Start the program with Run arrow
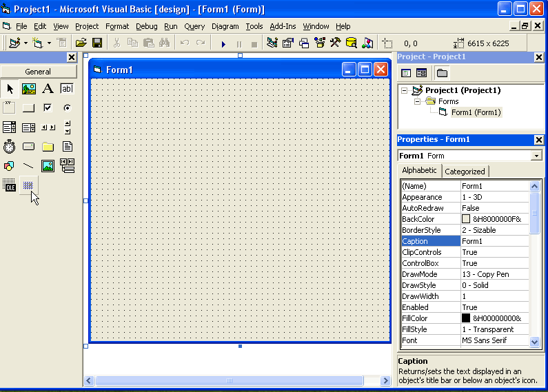This screenshot has width=548, height=392. [x=223, y=43]
